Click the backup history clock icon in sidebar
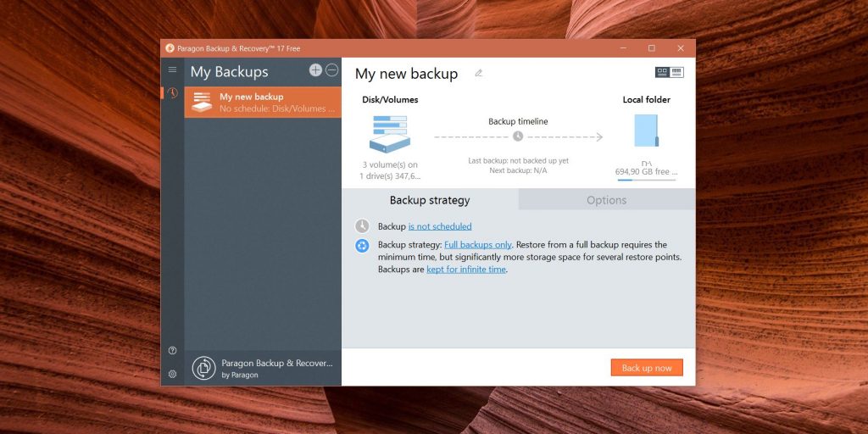The image size is (868, 434). point(172,93)
